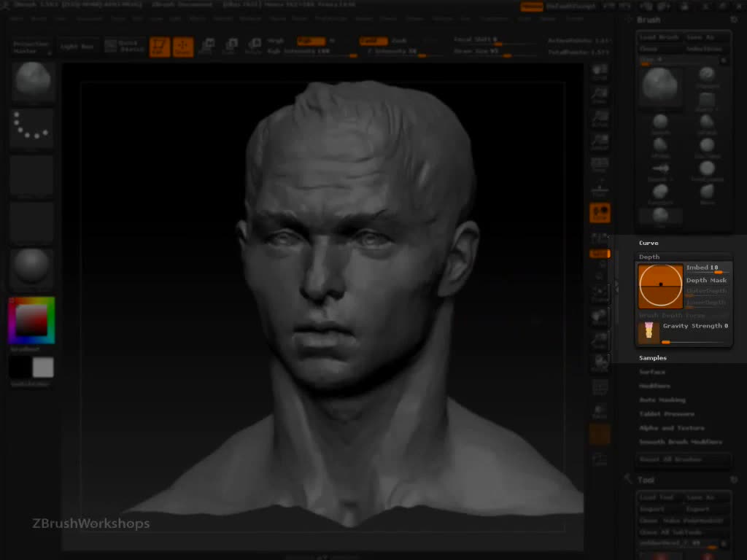Select the large current brush preview in the Brush palette
747x560 pixels.
[659, 86]
